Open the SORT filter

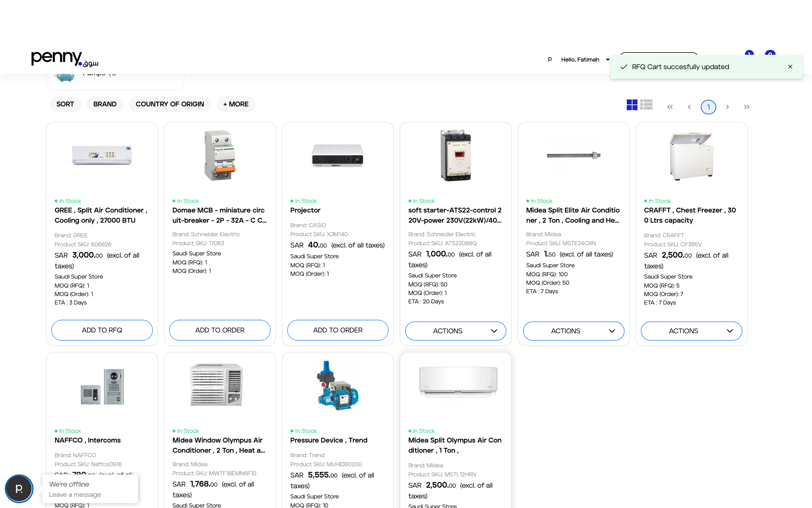[65, 104]
